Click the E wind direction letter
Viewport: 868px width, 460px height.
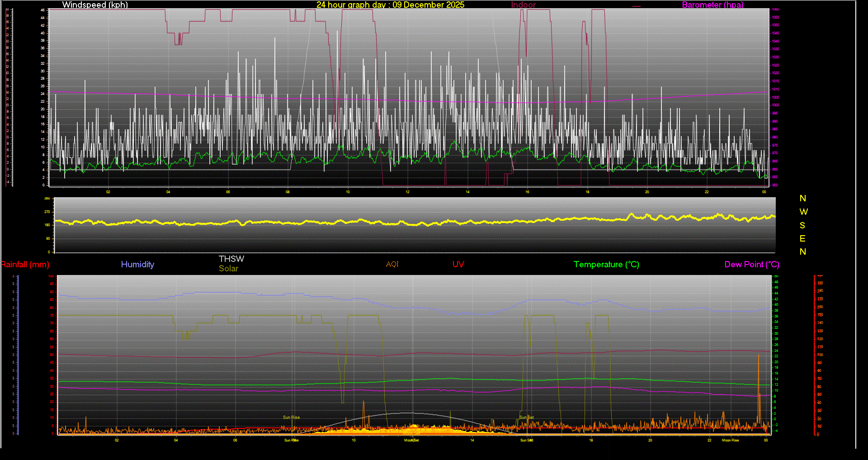pos(802,238)
